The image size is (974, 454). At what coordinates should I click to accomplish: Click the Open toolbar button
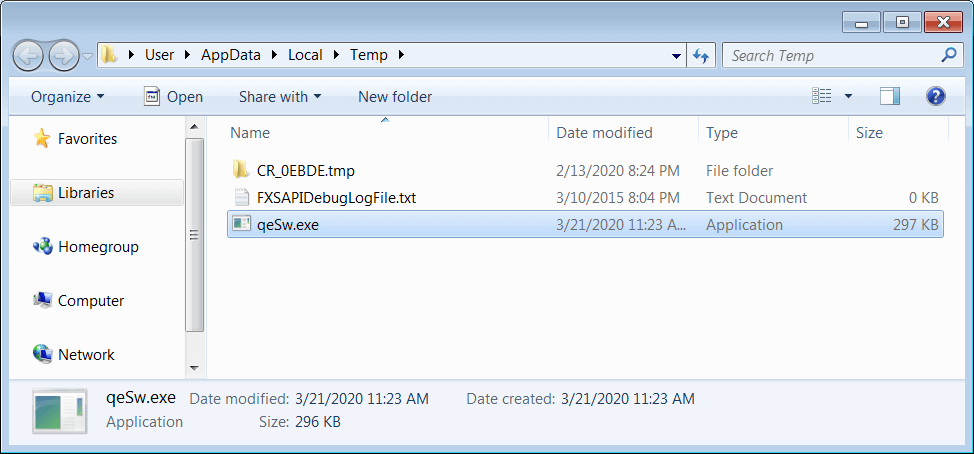(x=173, y=97)
